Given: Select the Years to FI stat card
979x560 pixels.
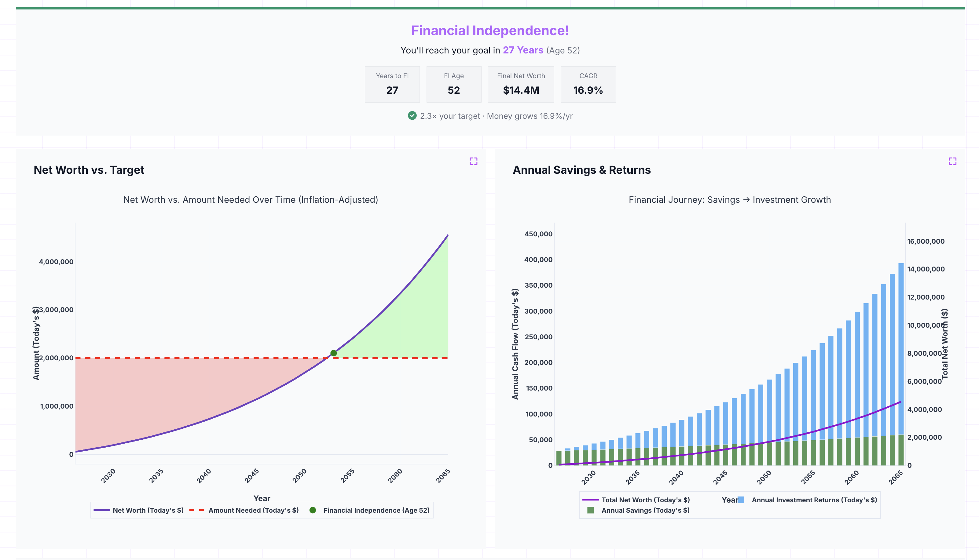Looking at the screenshot, I should (392, 84).
